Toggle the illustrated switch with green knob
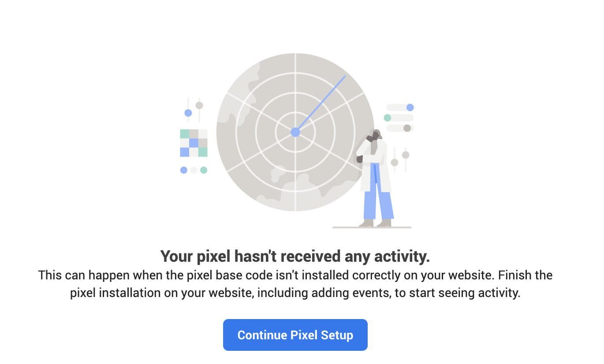Screen dimensions: 604x364 399,118
